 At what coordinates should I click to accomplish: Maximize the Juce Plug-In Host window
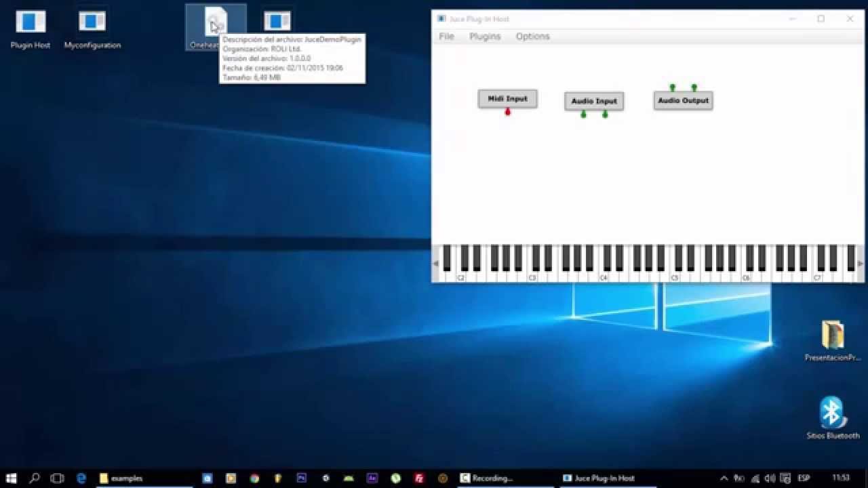click(x=821, y=19)
